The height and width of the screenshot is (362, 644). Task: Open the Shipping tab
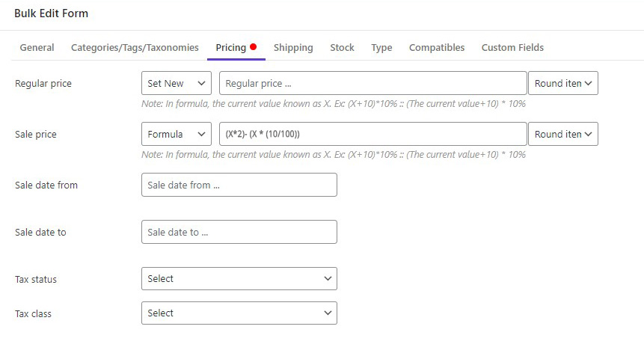[293, 48]
